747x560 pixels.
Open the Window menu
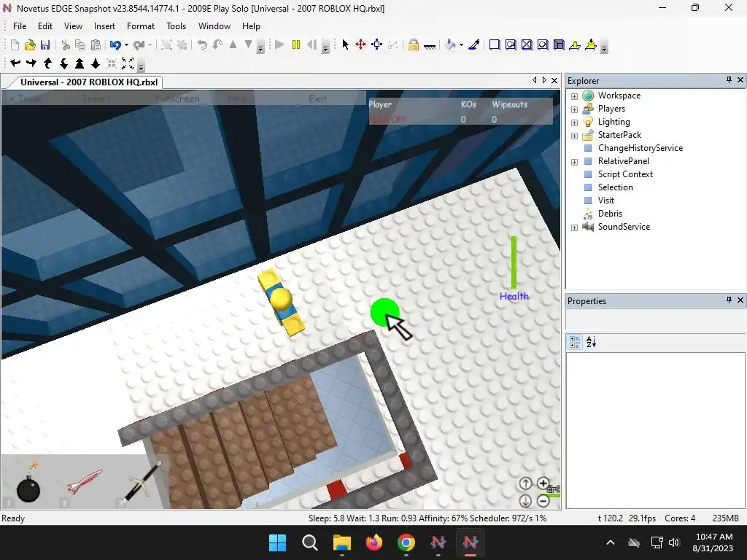[x=214, y=26]
